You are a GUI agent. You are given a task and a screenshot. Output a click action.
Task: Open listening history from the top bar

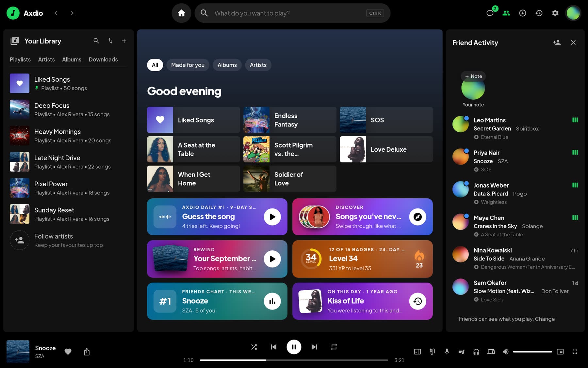[x=539, y=13]
